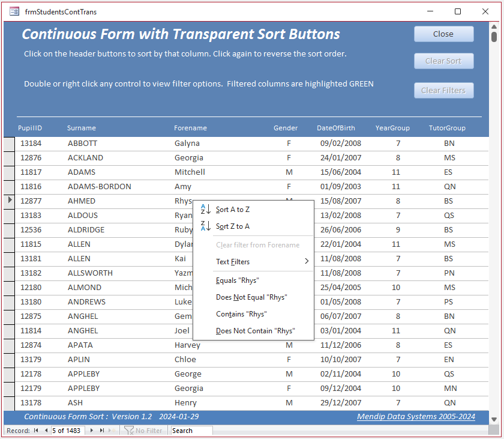Click the vertical scrollbar thumb
The width and height of the screenshot is (504, 439).
pos(494,37)
